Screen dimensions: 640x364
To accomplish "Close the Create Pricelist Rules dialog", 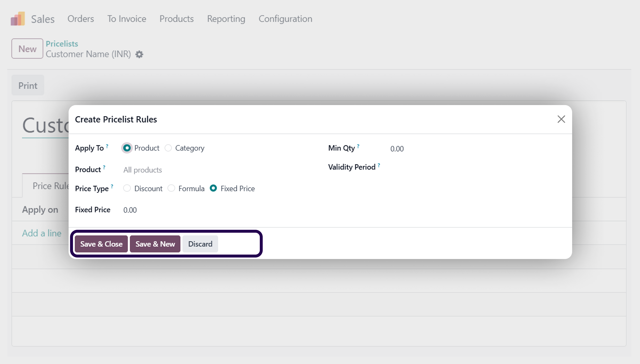I will tap(561, 119).
